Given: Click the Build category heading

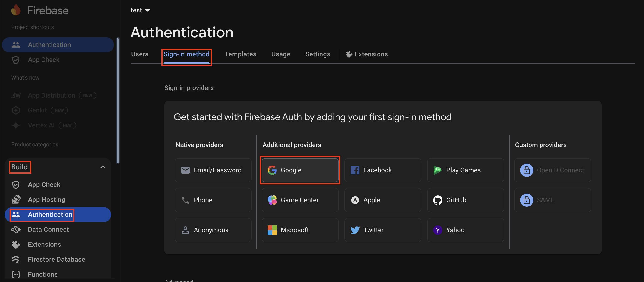Looking at the screenshot, I should [x=20, y=167].
